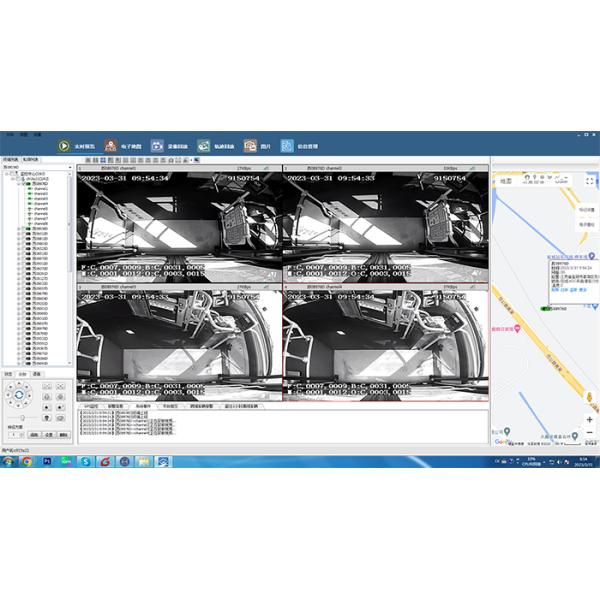The height and width of the screenshot is (600, 600).
Task: Open the real-time preview green play icon
Action: pos(63,145)
